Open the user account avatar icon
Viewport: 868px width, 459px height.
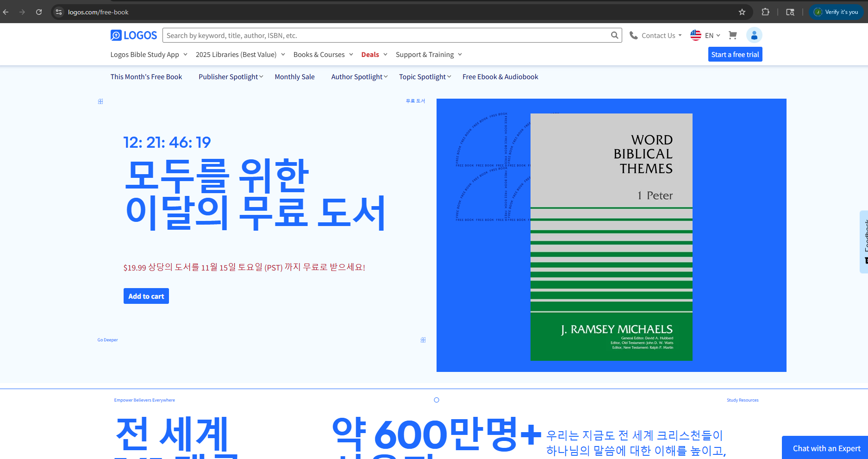pos(754,35)
